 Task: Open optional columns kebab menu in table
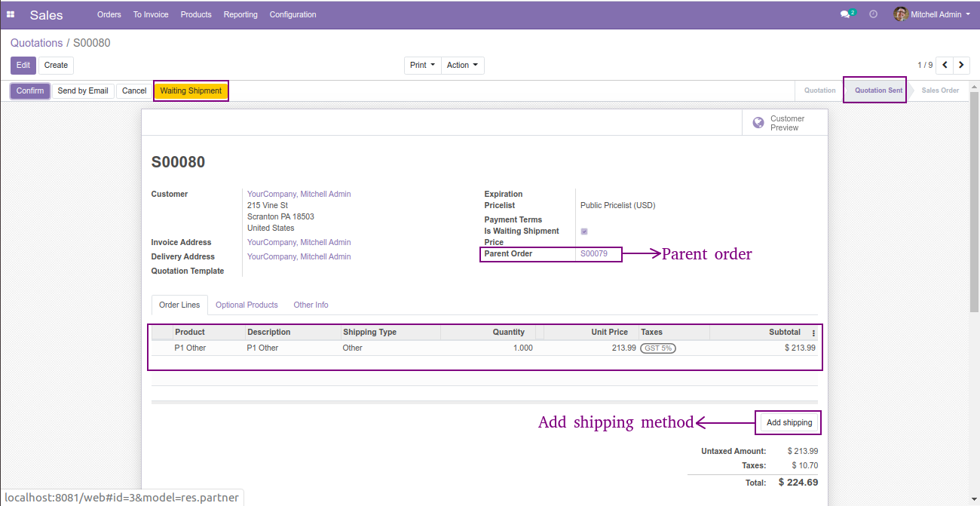point(813,333)
